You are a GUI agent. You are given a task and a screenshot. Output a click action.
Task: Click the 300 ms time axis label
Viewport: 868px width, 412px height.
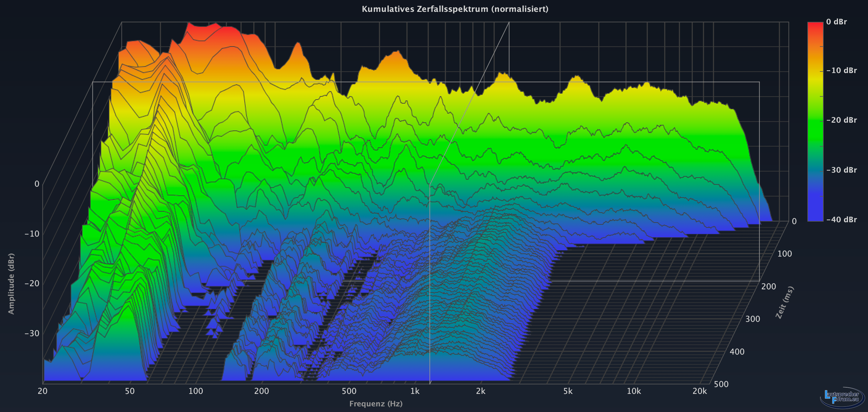point(752,319)
